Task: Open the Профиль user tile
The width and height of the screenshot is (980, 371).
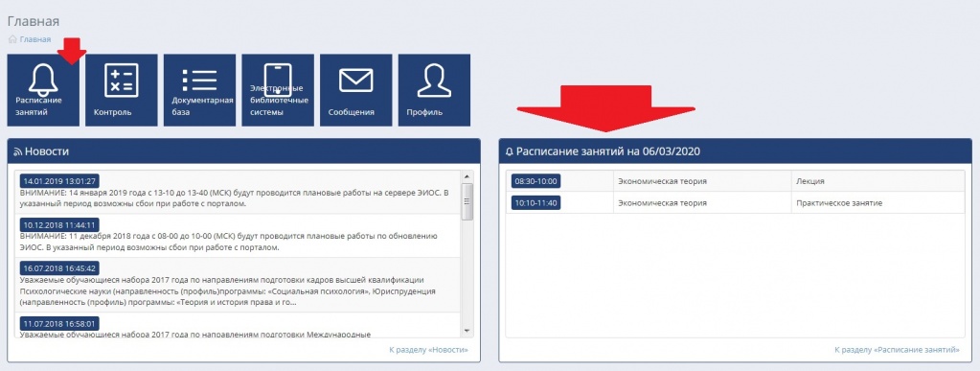Action: pyautogui.click(x=434, y=90)
